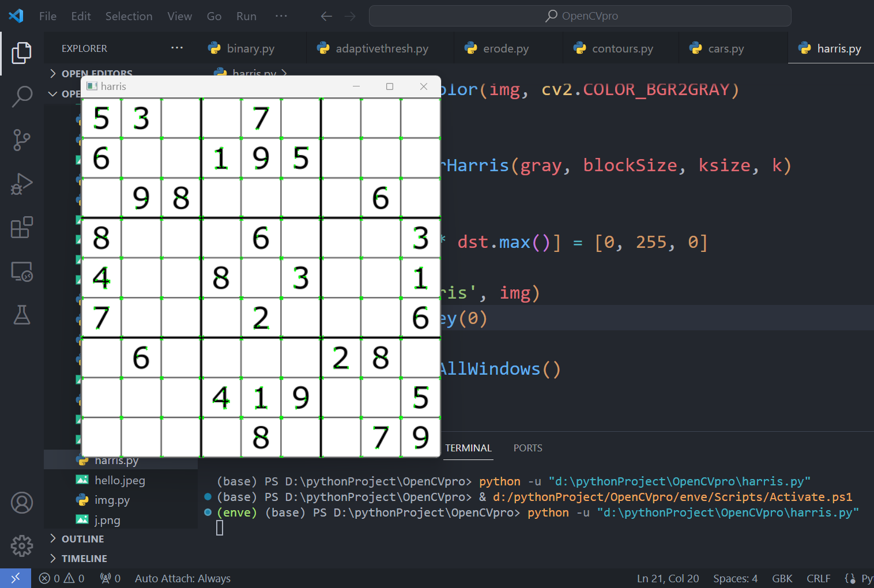Open the hidden menu bar items ellipsis
The image size is (874, 588).
(281, 16)
